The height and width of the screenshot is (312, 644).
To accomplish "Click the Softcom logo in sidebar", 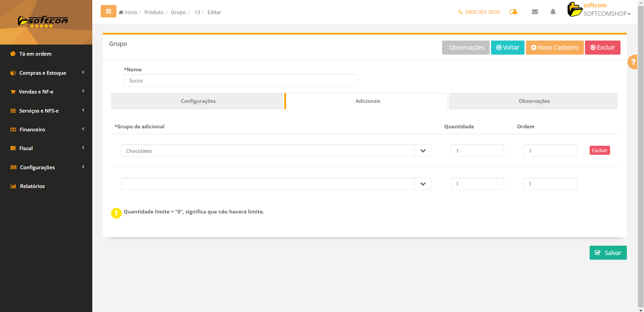I will pos(43,21).
